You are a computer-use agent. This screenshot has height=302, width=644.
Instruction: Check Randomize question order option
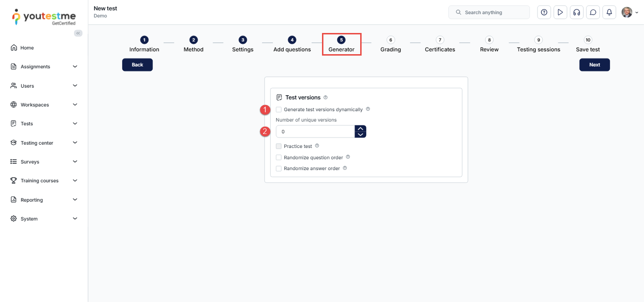[x=279, y=157]
